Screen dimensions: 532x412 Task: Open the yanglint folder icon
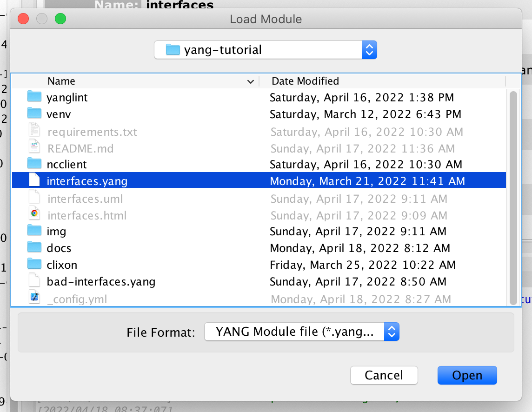click(34, 97)
